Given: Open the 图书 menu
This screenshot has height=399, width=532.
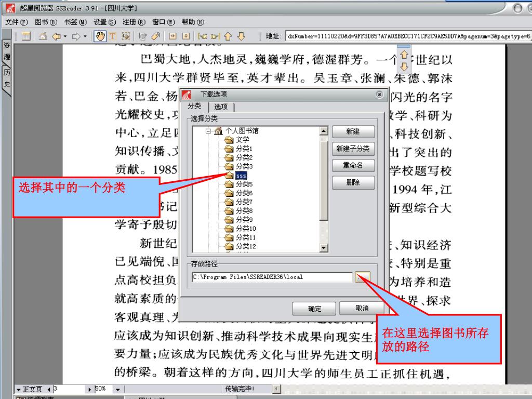Looking at the screenshot, I should coord(46,22).
